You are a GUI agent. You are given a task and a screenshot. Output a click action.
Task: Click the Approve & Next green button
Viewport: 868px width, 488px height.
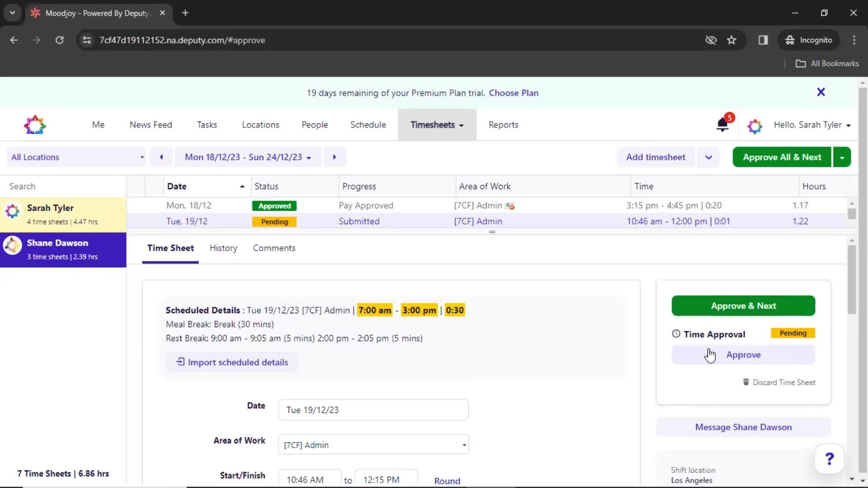(x=743, y=305)
